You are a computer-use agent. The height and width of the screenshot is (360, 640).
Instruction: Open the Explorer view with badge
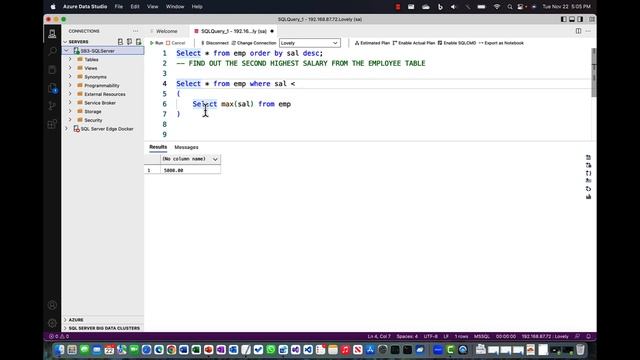coord(52,88)
